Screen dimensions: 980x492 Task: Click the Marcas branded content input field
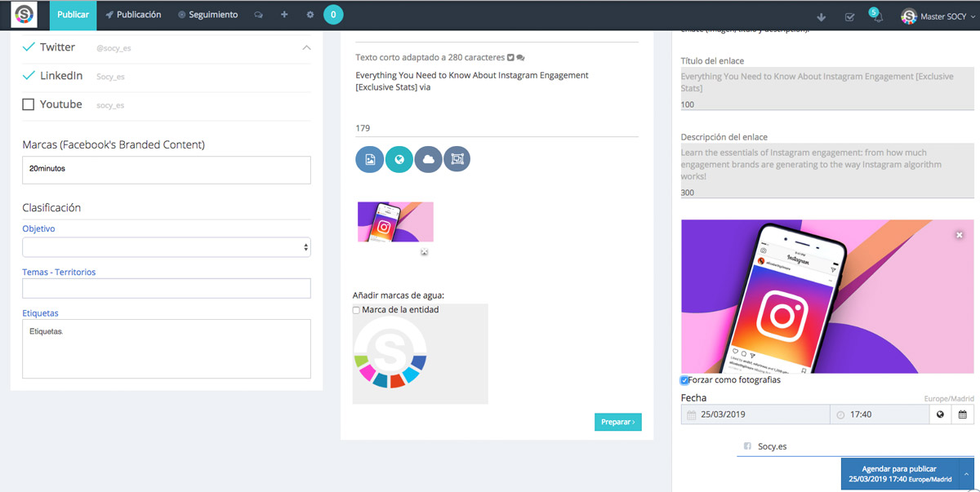pyautogui.click(x=167, y=170)
